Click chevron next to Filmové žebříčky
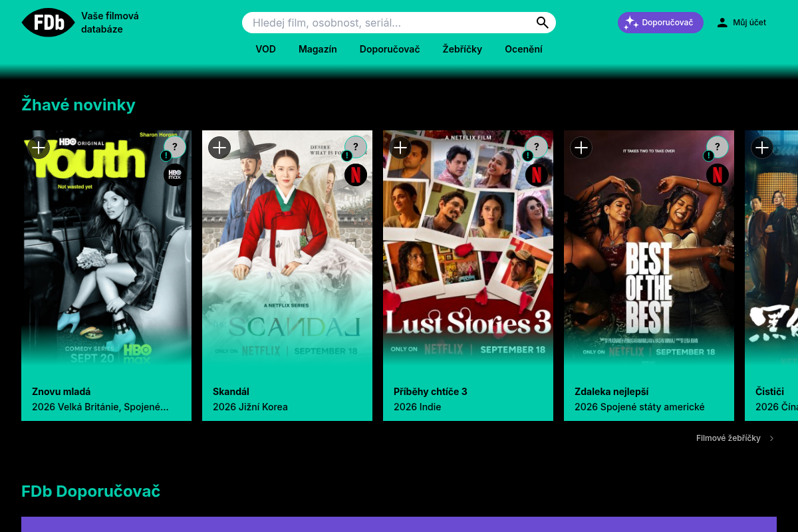The image size is (798, 532). coord(771,438)
